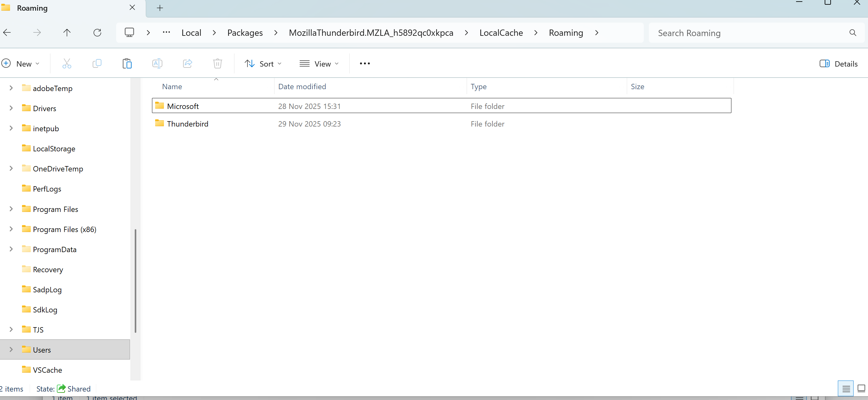Viewport: 868px width, 400px height.
Task: Click the Cut scissors icon
Action: point(67,64)
